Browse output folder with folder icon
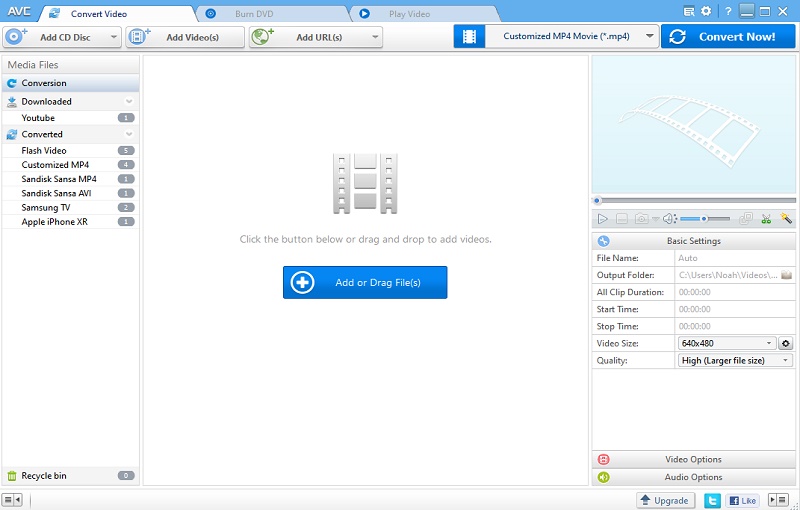The height and width of the screenshot is (510, 800). coord(786,275)
